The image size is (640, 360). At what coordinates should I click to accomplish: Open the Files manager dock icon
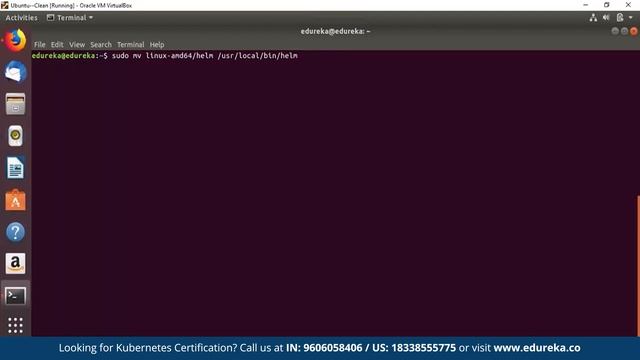point(16,104)
